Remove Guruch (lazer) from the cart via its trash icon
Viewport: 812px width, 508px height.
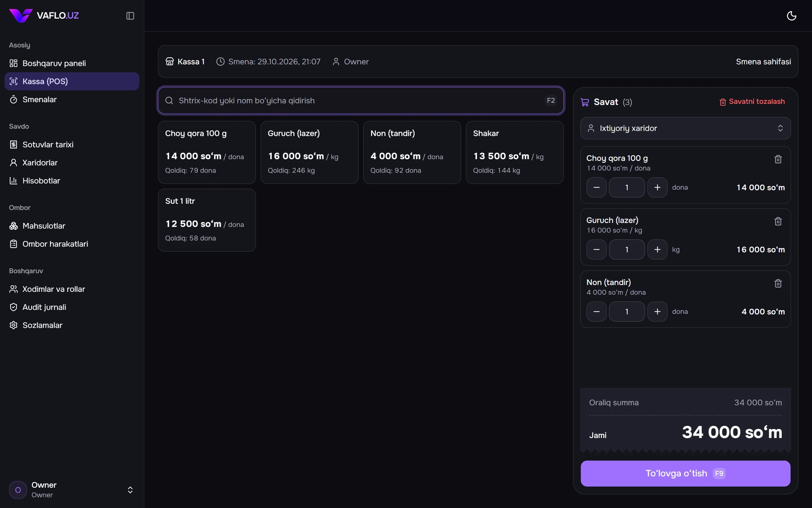pyautogui.click(x=778, y=221)
